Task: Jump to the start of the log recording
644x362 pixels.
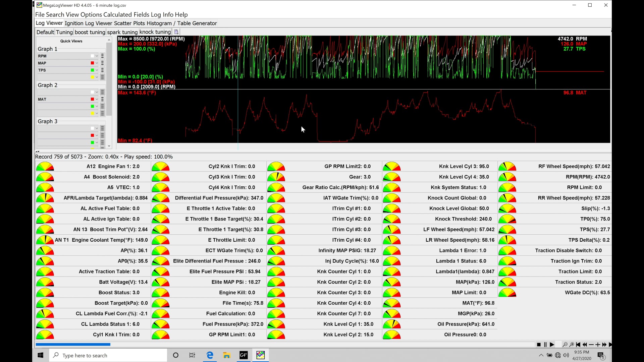Action: pyautogui.click(x=578, y=345)
